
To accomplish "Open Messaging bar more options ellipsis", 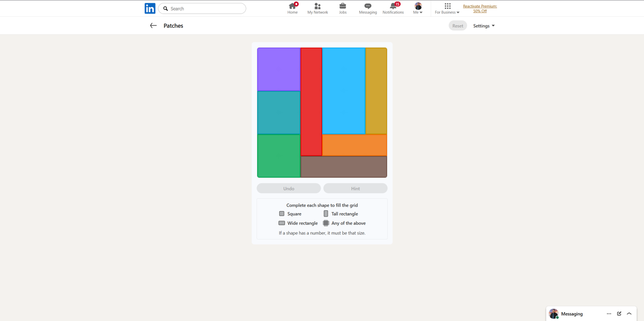I will point(609,314).
